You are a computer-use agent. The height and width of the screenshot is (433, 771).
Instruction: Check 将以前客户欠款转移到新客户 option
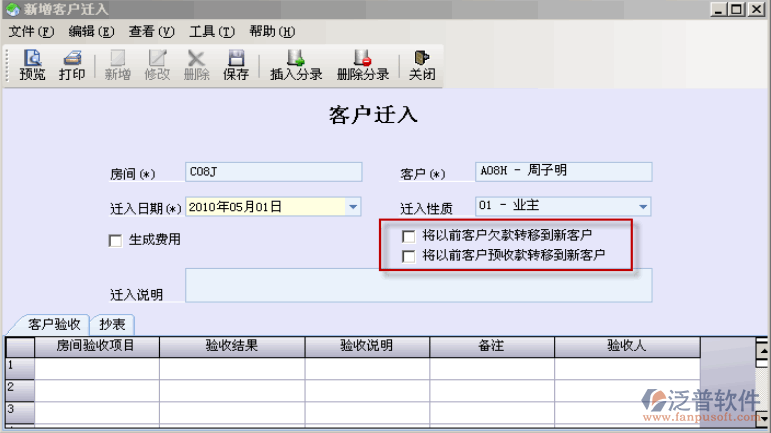click(408, 237)
